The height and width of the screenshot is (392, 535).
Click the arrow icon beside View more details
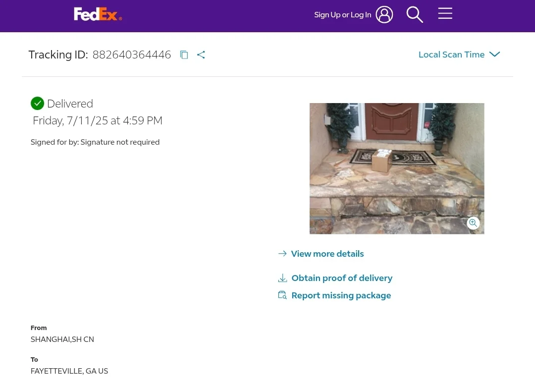click(x=282, y=254)
